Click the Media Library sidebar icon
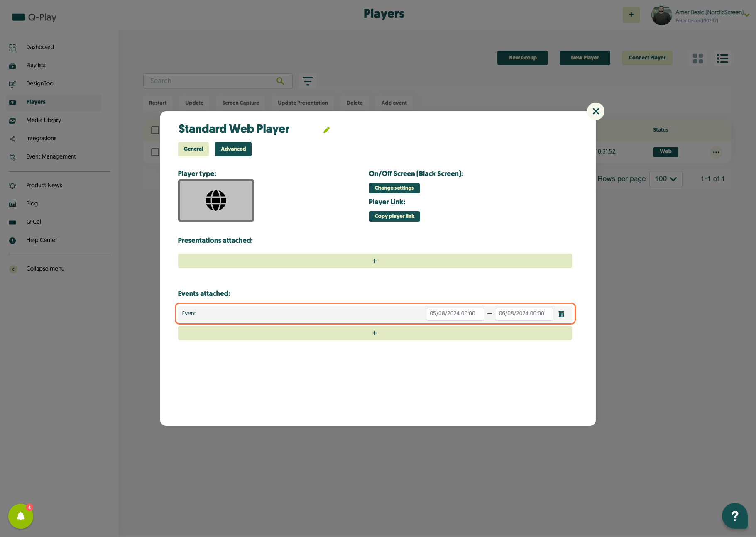The width and height of the screenshot is (756, 537). (x=12, y=120)
